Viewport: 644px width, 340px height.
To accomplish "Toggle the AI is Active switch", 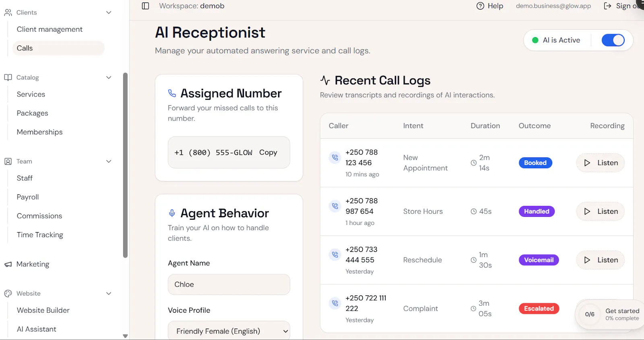I will [x=613, y=40].
